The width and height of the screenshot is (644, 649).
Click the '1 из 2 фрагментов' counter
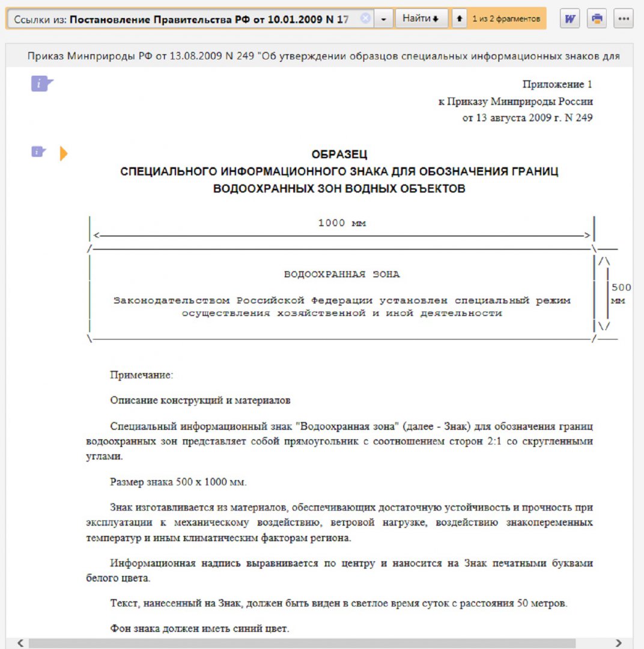tap(506, 19)
